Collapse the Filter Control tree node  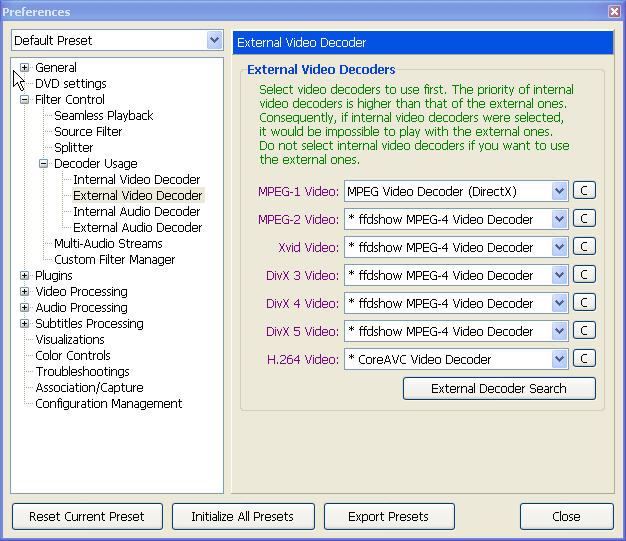[x=25, y=100]
